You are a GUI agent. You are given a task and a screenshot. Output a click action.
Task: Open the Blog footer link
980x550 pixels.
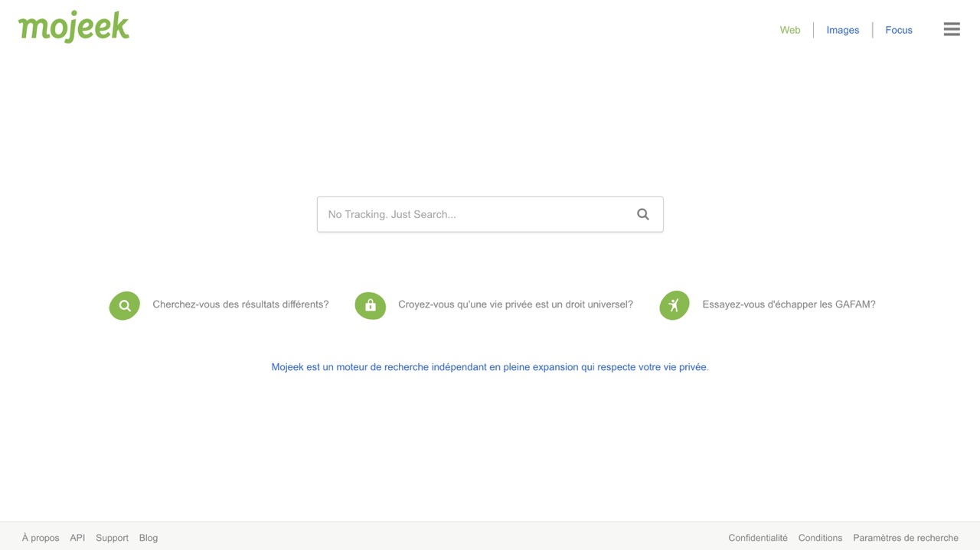pos(149,538)
